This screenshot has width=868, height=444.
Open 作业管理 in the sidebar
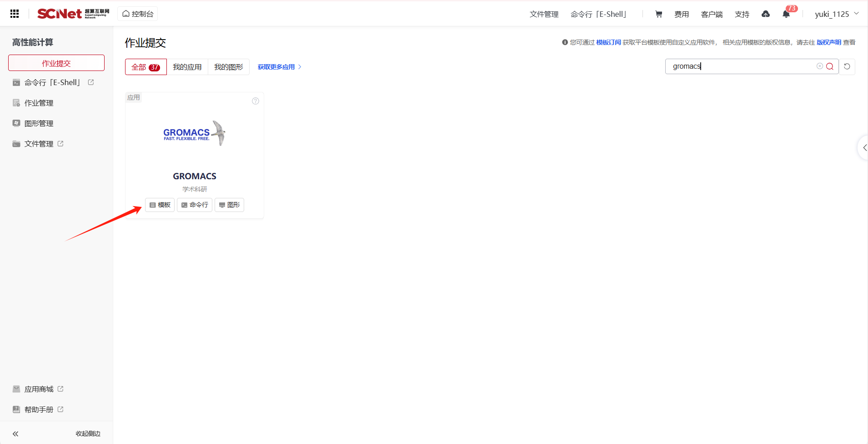click(39, 103)
